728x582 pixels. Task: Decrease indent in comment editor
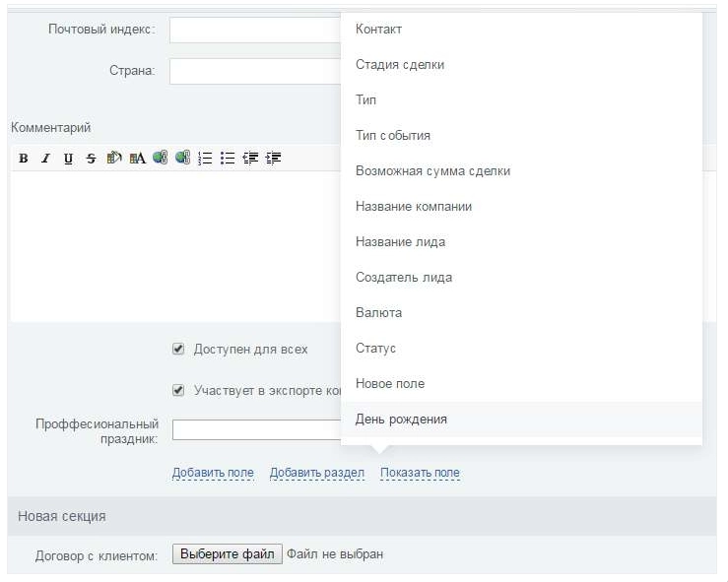[x=250, y=158]
